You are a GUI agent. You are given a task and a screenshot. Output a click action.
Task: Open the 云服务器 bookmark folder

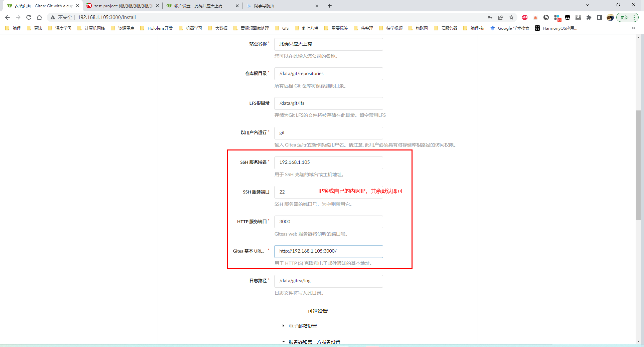pos(446,28)
